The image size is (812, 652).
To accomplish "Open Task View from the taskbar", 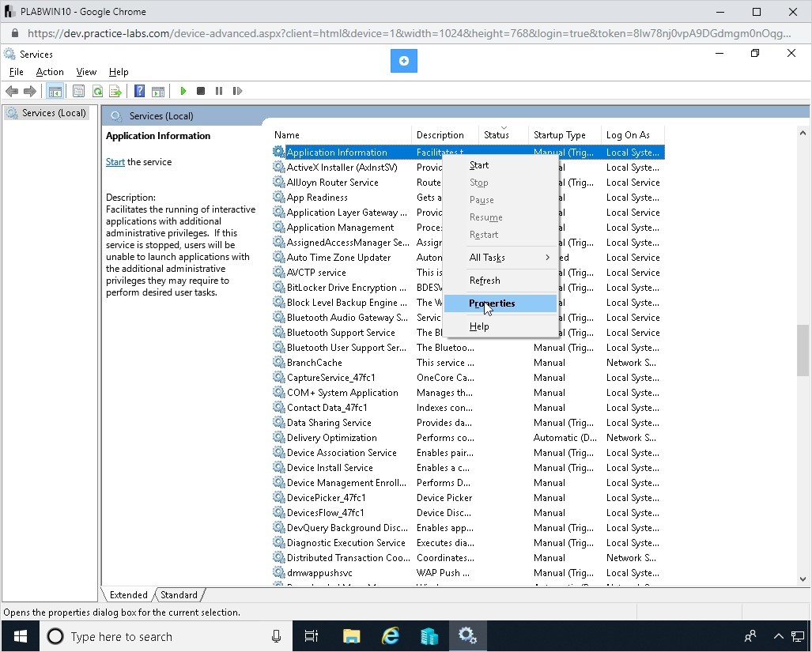I will pos(312,636).
